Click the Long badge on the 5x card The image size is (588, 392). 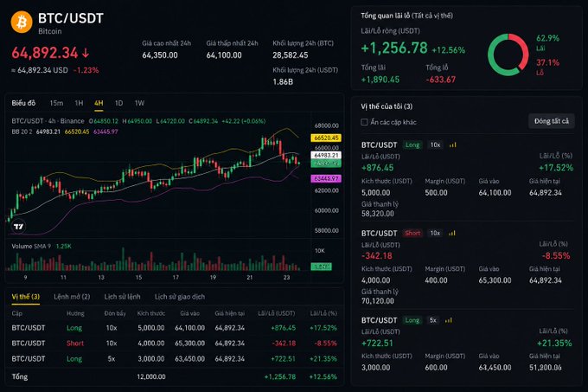click(412, 320)
